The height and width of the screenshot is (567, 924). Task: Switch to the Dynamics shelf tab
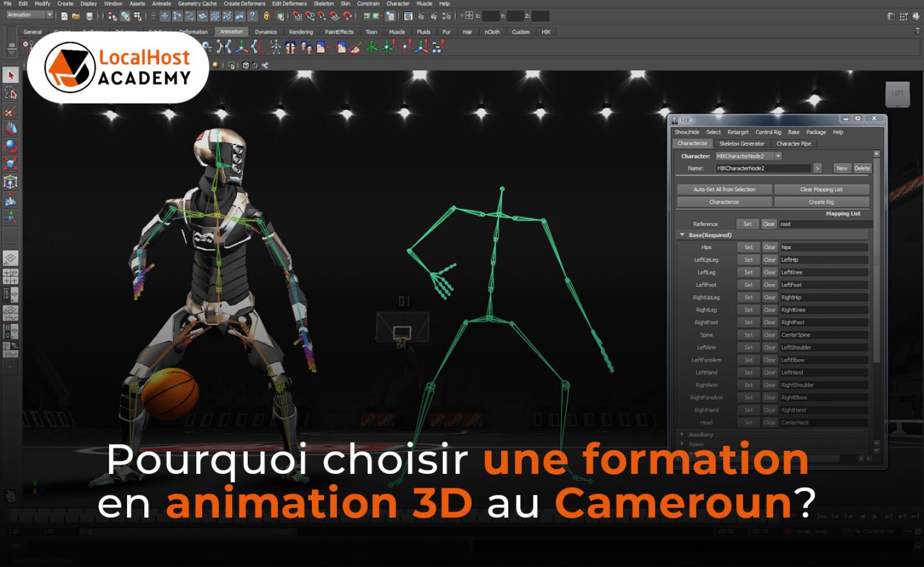click(266, 32)
